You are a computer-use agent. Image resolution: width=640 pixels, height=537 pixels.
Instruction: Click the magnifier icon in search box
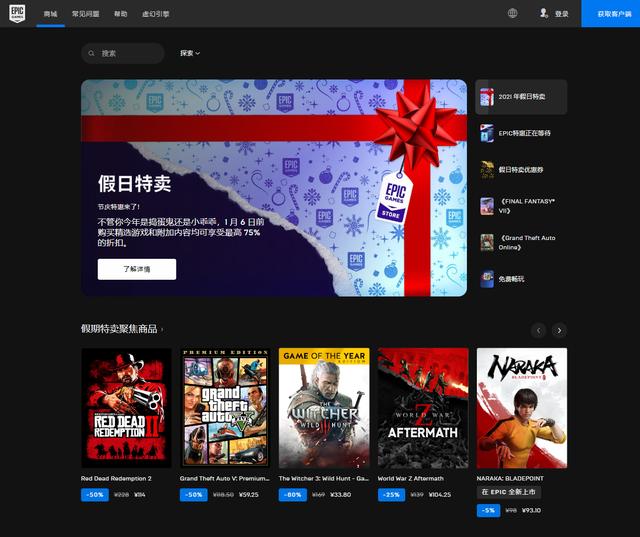pyautogui.click(x=92, y=53)
